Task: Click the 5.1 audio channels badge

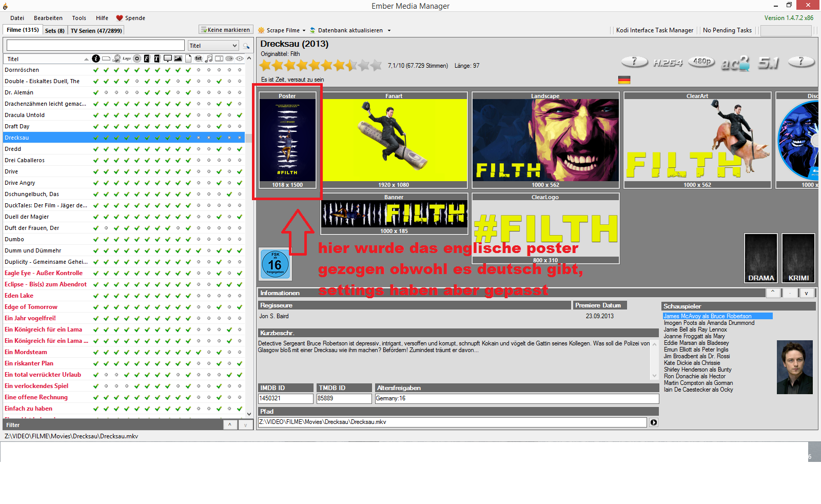Action: pos(768,63)
